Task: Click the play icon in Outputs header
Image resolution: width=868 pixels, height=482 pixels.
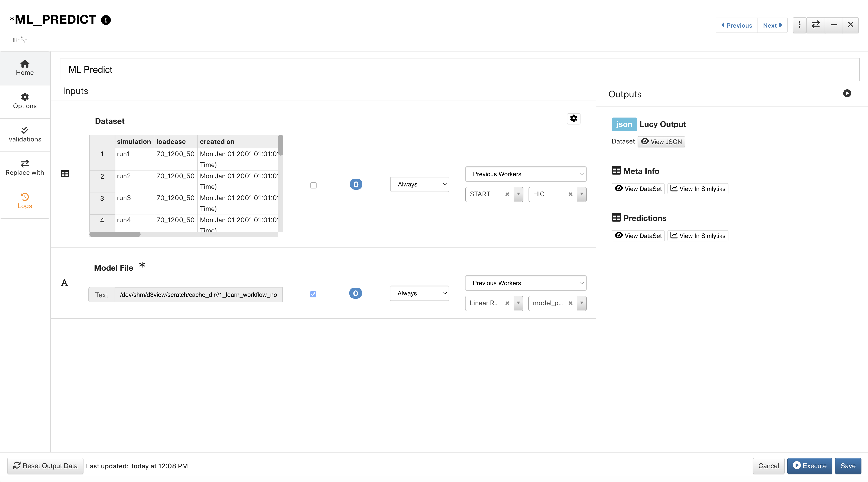Action: point(847,94)
